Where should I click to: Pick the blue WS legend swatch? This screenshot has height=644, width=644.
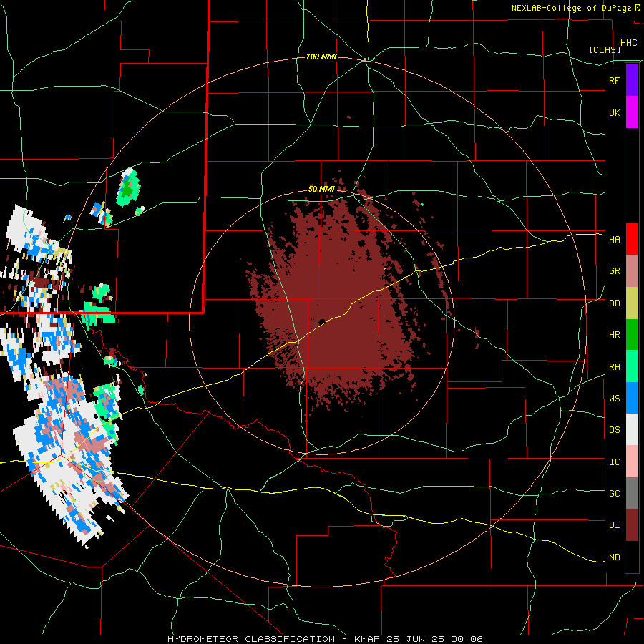pos(632,398)
